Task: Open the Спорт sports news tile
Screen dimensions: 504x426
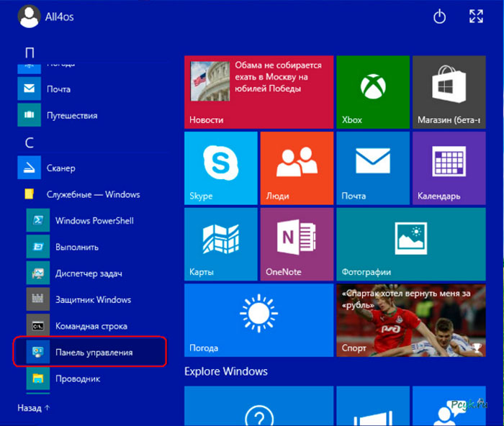Action: 411,320
